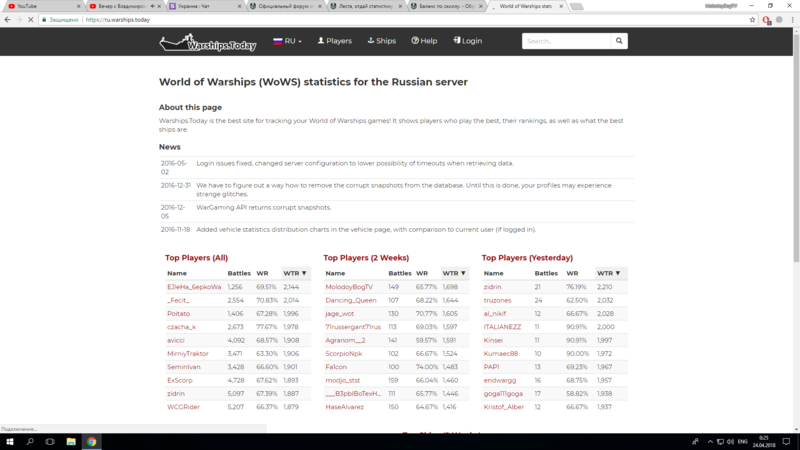Open player MirniyTraktor profile

pyautogui.click(x=188, y=353)
